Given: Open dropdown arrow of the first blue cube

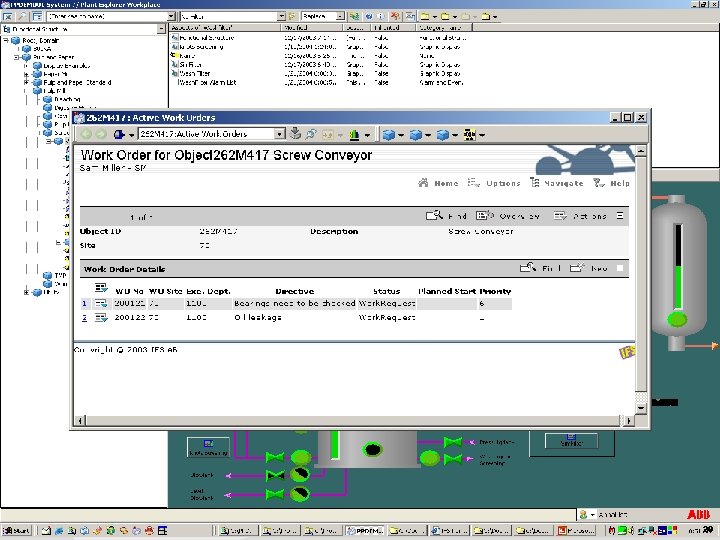Looking at the screenshot, I should 401,135.
